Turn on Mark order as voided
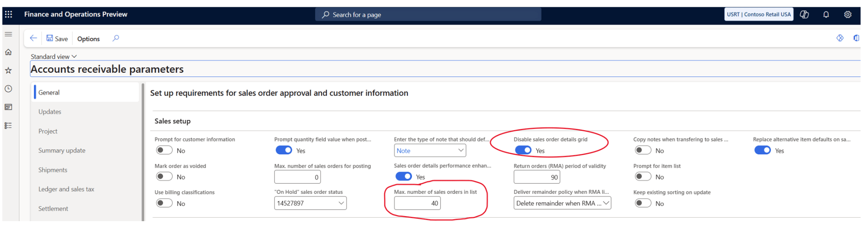The height and width of the screenshot is (236, 868). [x=164, y=177]
